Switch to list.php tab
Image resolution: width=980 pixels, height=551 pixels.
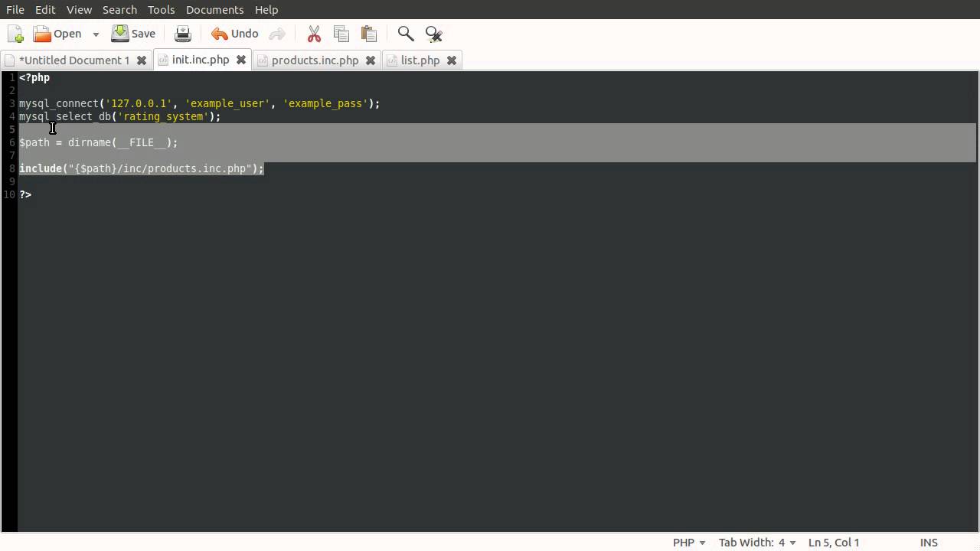point(420,60)
